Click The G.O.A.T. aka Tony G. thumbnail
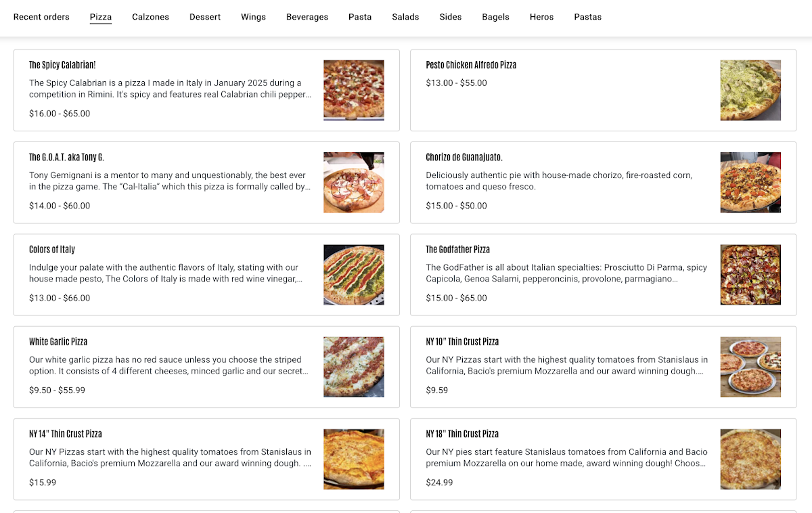Viewport: 812px width, 513px height. [353, 182]
